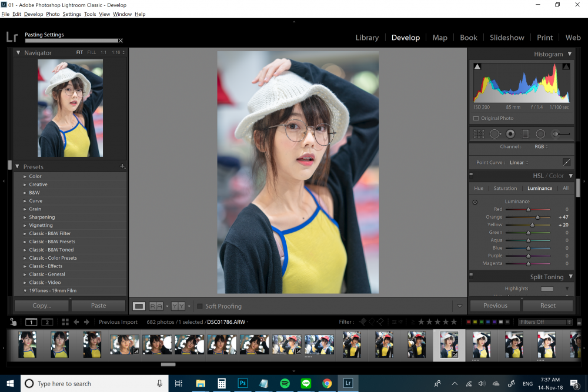Switch to the Library module

(x=367, y=38)
